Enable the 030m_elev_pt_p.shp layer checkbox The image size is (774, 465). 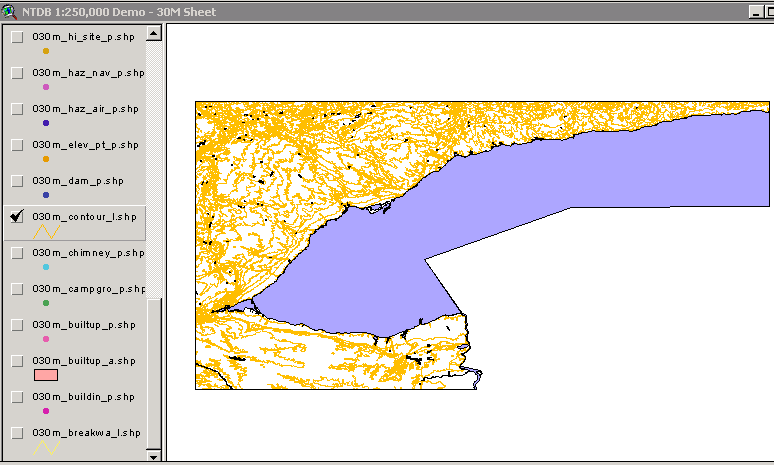17,145
